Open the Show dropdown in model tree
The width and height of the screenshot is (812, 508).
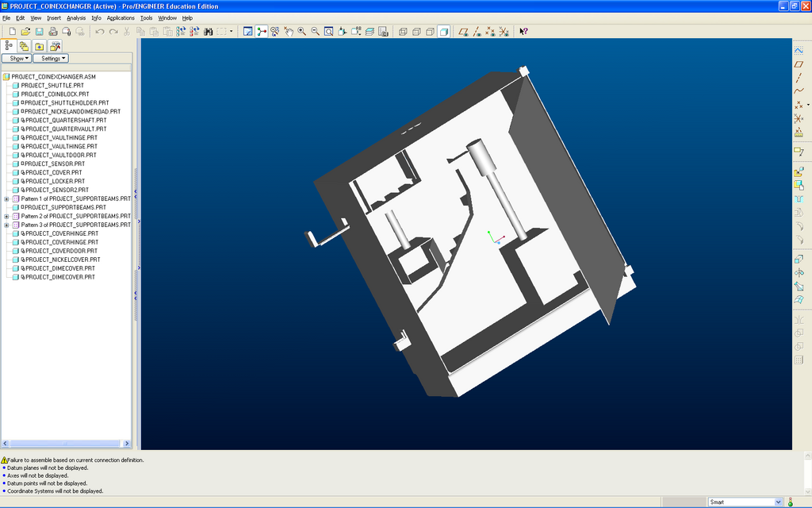17,59
